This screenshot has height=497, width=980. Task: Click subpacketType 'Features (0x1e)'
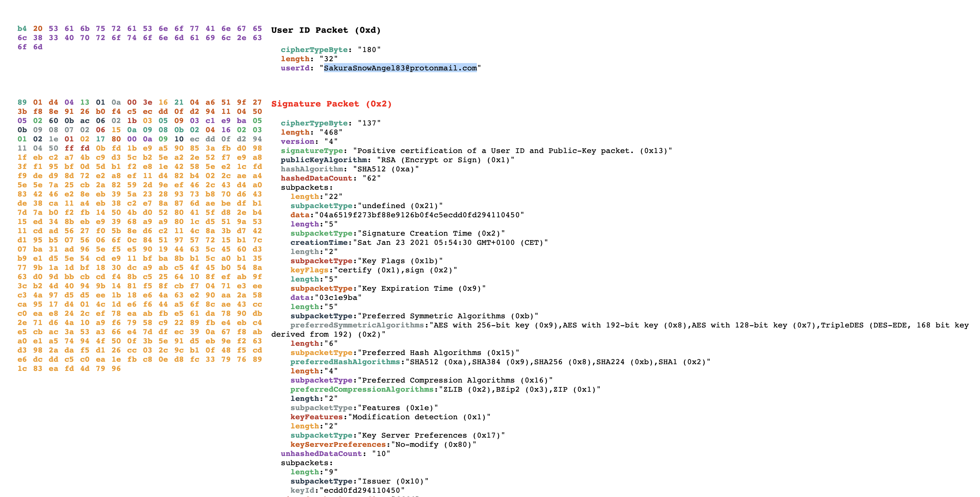pos(364,408)
